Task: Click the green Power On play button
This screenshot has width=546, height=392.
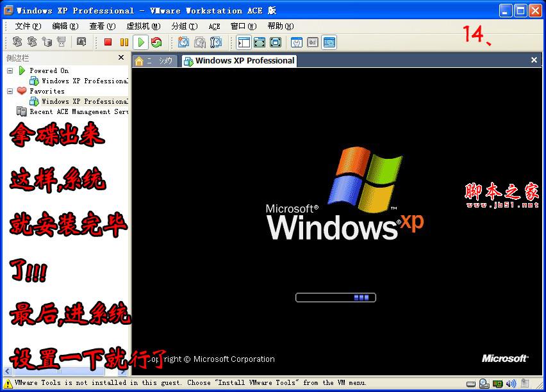Action: coord(141,42)
